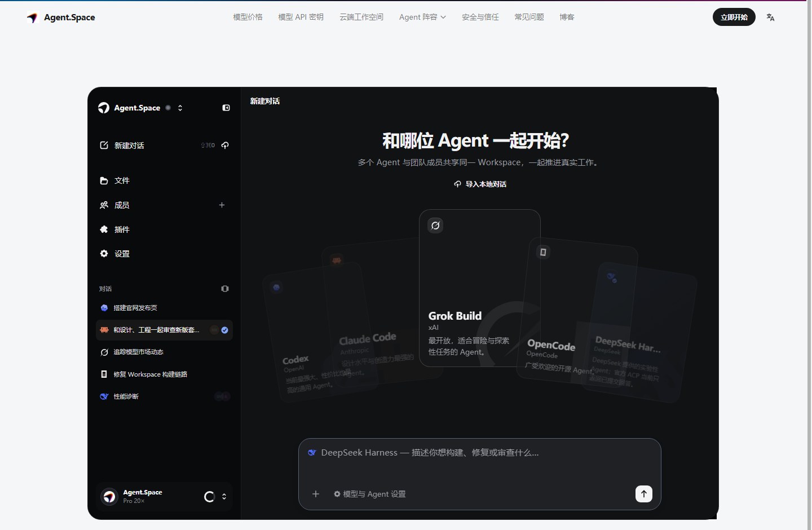This screenshot has width=812, height=530.
Task: Click the Agent.Space logo in top navigation
Action: coord(61,17)
